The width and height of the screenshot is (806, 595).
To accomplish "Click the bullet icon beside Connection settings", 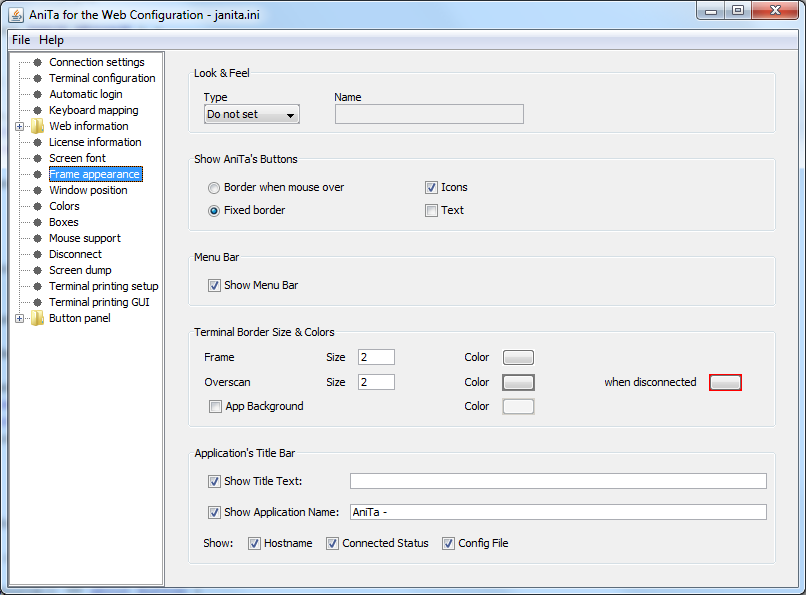I will click(x=38, y=62).
